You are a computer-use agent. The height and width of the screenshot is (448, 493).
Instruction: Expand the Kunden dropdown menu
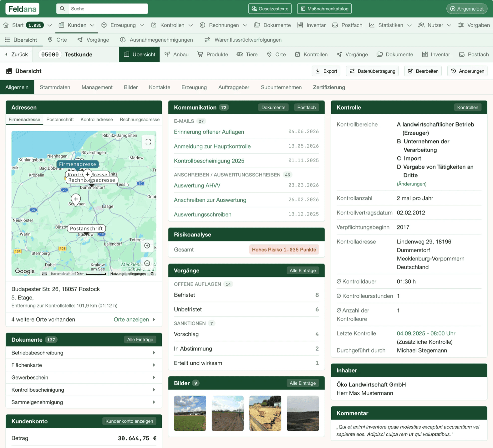[x=92, y=25]
